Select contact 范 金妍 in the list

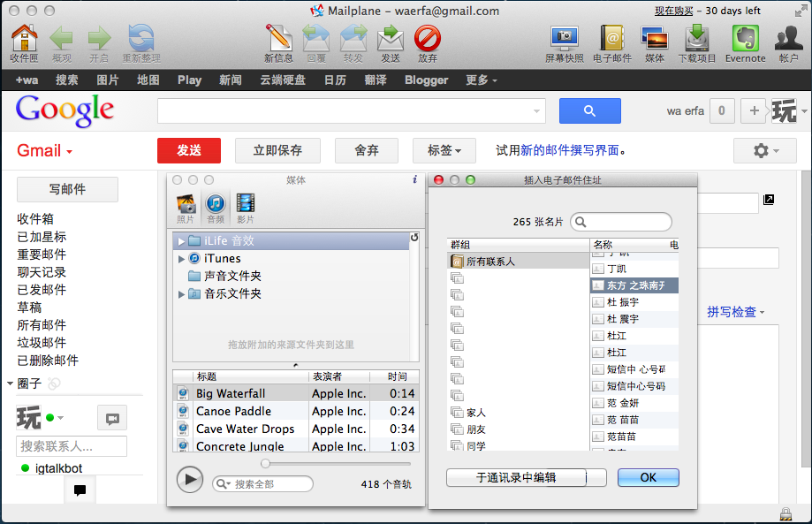click(634, 403)
